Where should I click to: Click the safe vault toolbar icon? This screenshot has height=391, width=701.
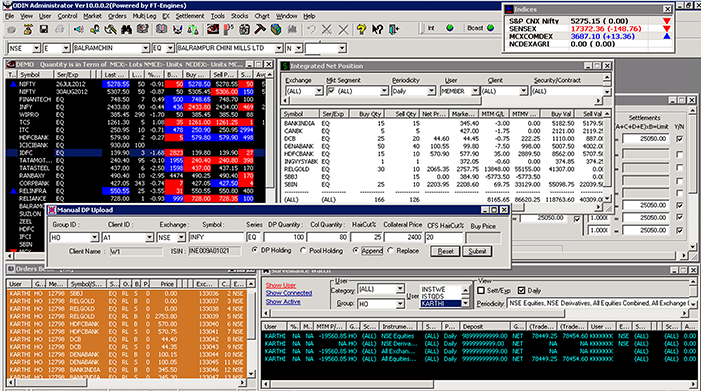(x=245, y=29)
